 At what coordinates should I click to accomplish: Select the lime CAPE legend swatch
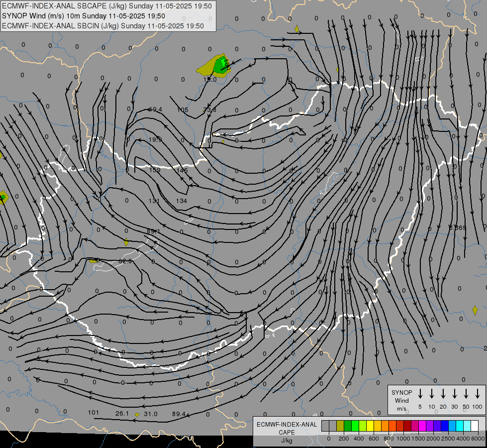tap(363, 426)
